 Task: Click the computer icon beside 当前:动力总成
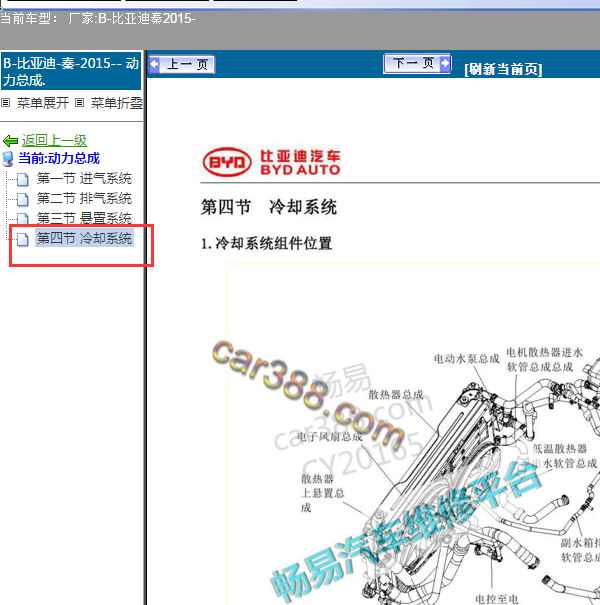click(8, 159)
